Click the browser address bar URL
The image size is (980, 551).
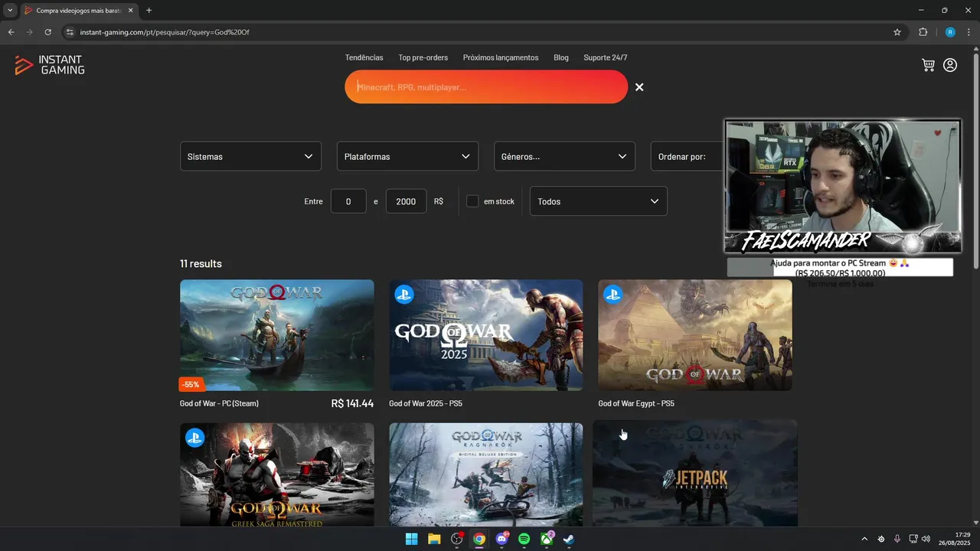click(165, 32)
